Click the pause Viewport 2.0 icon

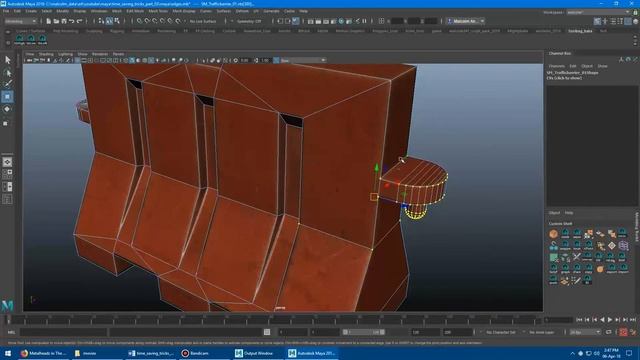[x=364, y=21]
